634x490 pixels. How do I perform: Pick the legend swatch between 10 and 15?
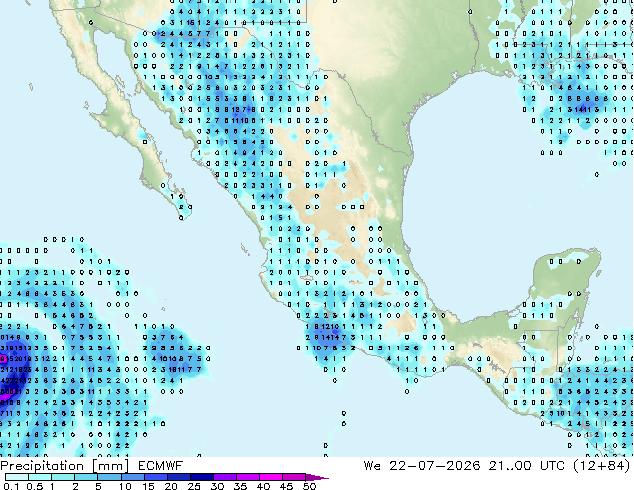[132, 477]
